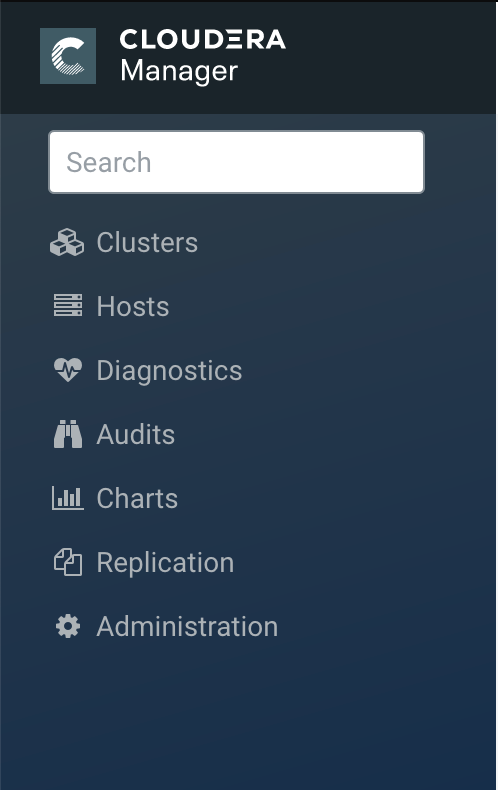Select the Audits text label

[x=136, y=434]
